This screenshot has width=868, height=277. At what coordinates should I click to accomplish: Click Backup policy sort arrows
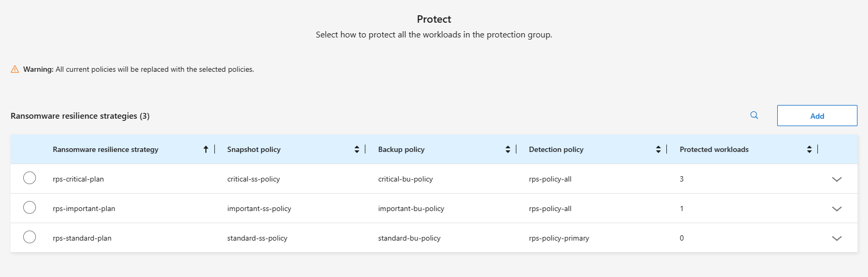pos(508,149)
